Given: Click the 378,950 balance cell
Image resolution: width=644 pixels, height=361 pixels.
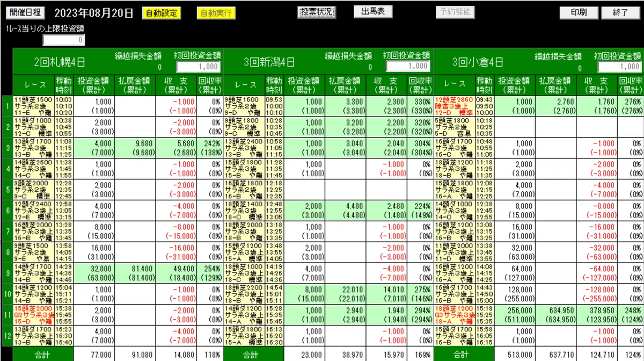Looking at the screenshot, I should pyautogui.click(x=597, y=315).
